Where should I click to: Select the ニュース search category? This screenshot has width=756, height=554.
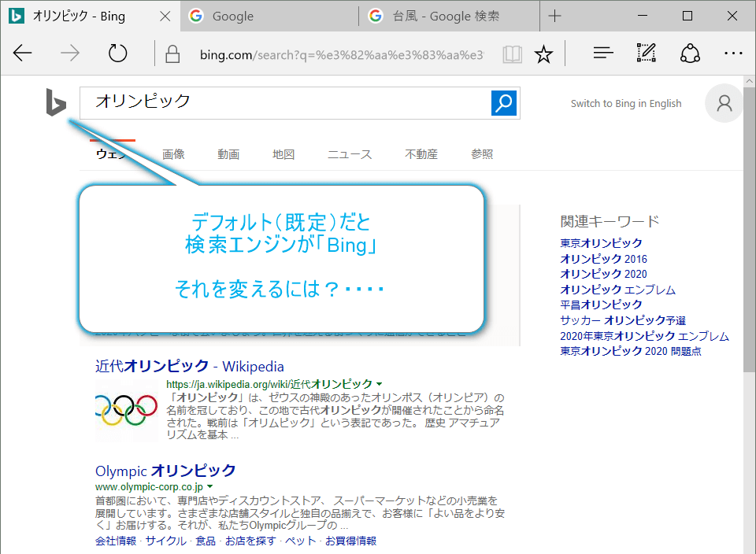350,154
